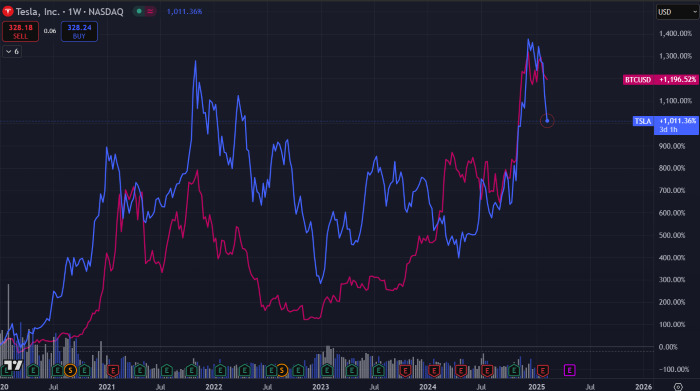Open chart settings gear at bottom right
700x391 pixels.
click(x=678, y=387)
